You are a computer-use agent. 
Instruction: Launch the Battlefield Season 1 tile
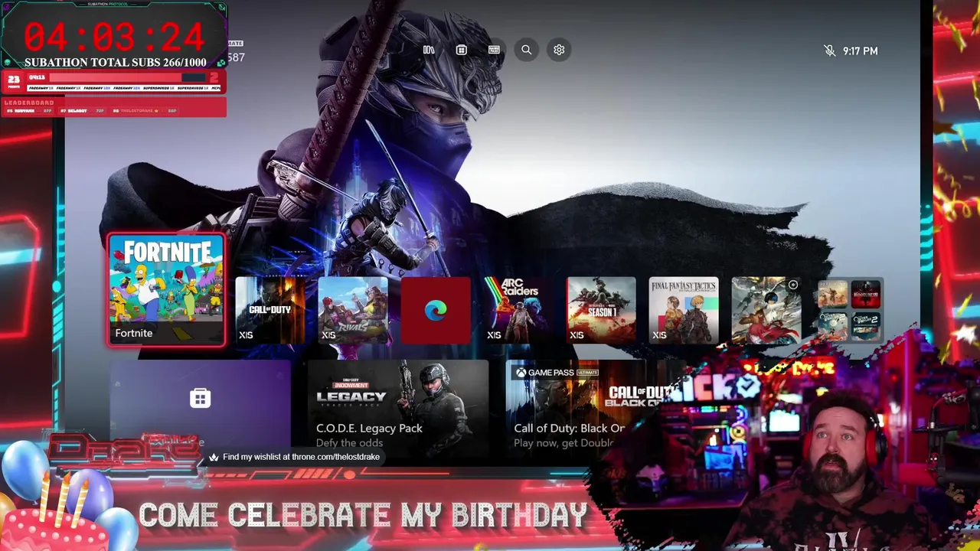click(x=601, y=310)
